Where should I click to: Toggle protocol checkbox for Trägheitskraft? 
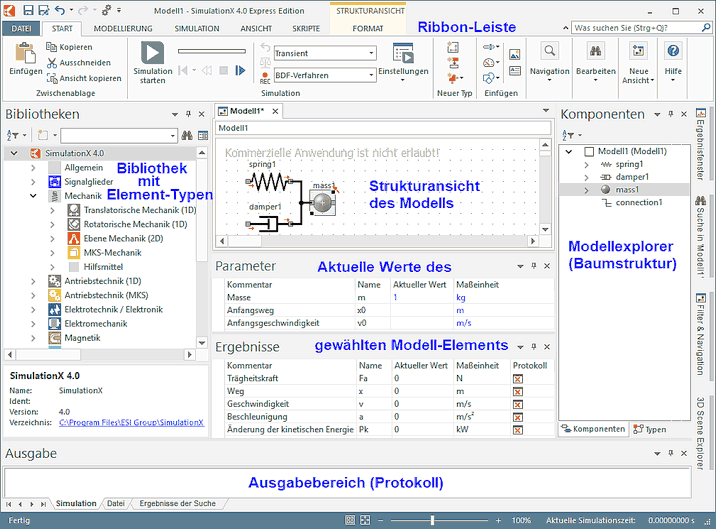[x=518, y=379]
